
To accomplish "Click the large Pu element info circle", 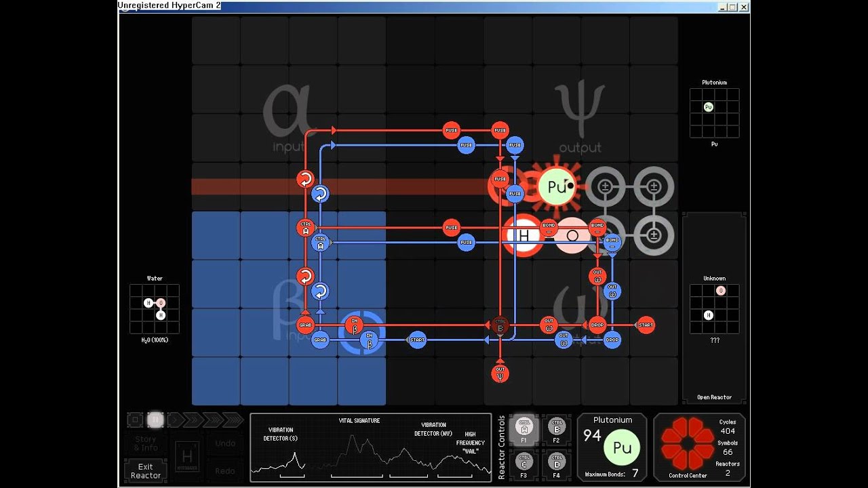I will coord(622,448).
